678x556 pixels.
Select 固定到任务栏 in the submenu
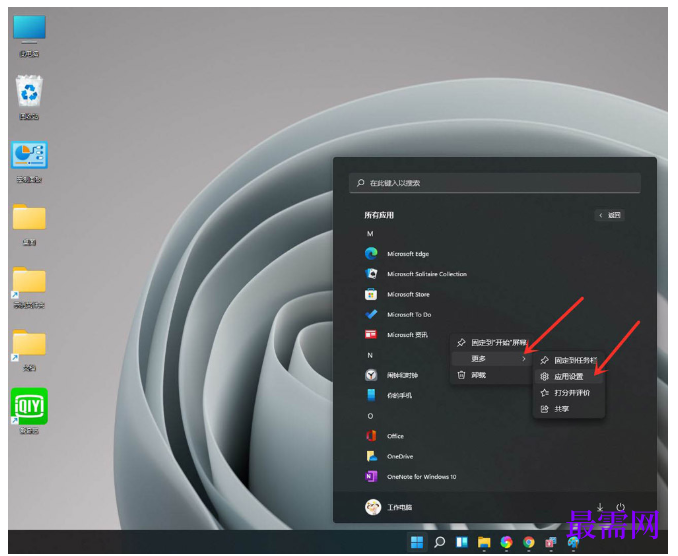pos(569,360)
